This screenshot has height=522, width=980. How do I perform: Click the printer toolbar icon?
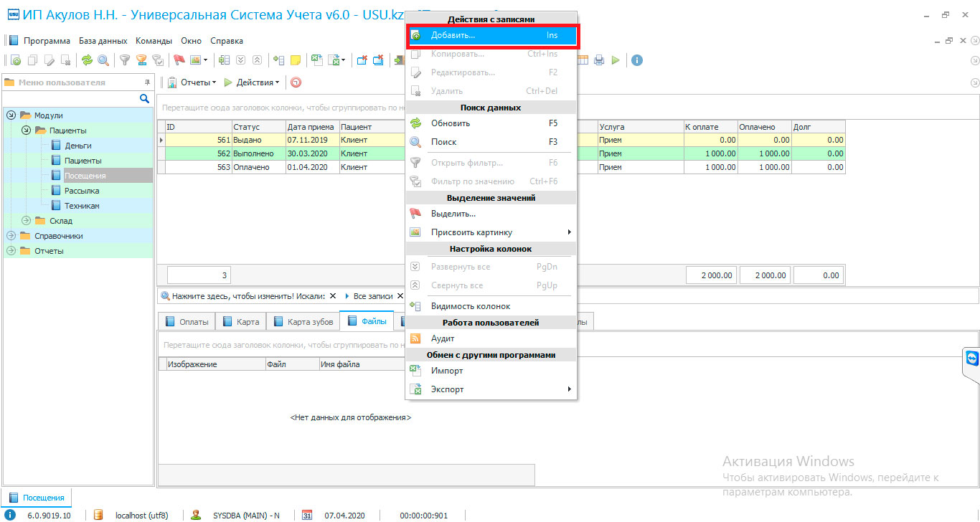599,60
